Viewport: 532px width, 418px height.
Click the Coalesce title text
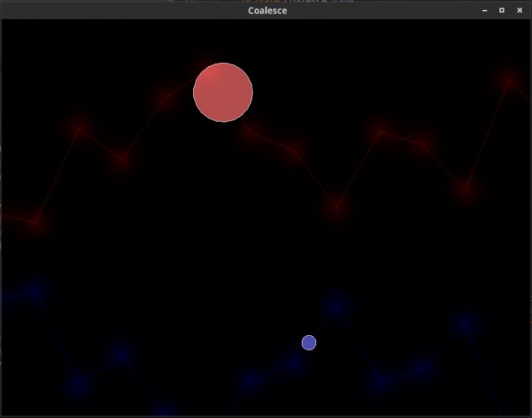(268, 11)
